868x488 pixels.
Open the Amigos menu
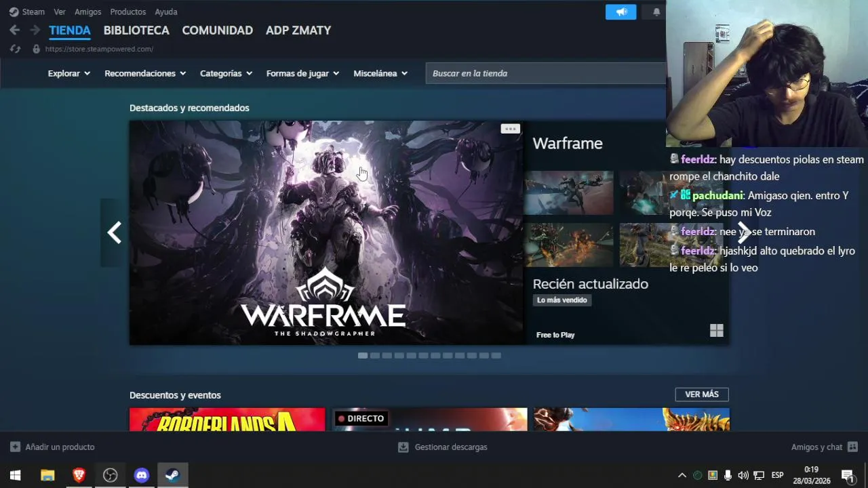[88, 12]
